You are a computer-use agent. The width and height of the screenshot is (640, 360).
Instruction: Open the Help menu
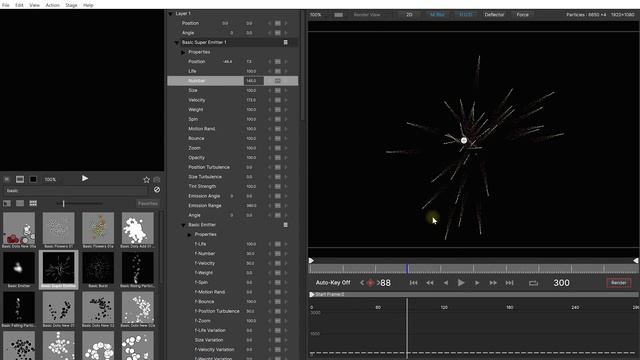[88, 5]
